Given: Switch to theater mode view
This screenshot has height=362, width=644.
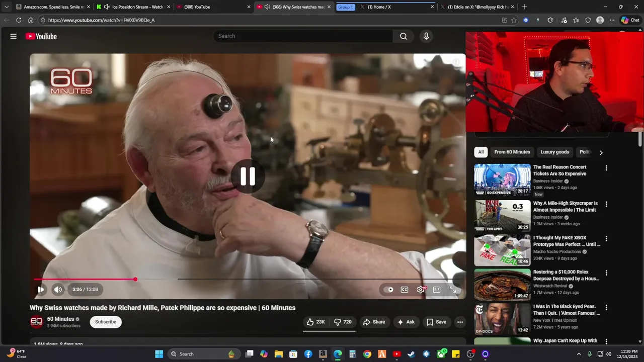Looking at the screenshot, I should (x=437, y=290).
